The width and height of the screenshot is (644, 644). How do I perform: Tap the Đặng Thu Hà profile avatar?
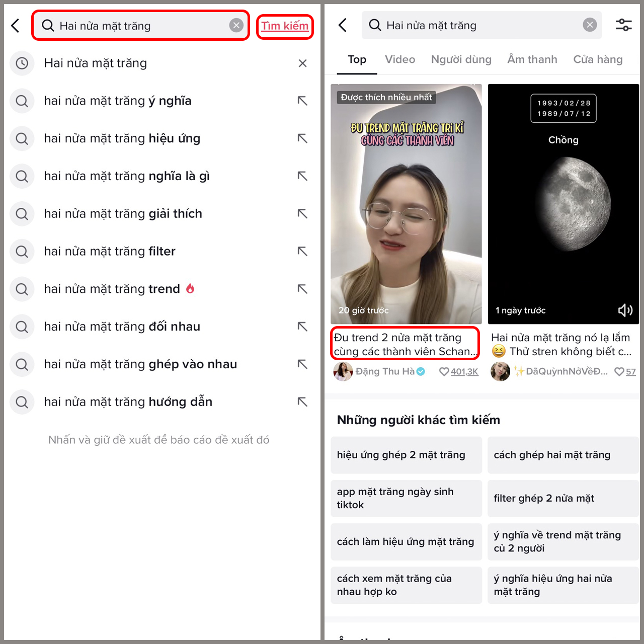coord(343,372)
